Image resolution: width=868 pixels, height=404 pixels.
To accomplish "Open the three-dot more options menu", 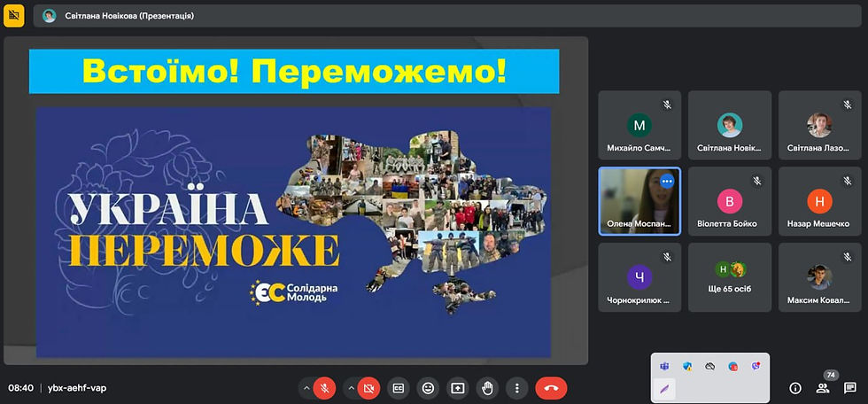I will tap(517, 389).
